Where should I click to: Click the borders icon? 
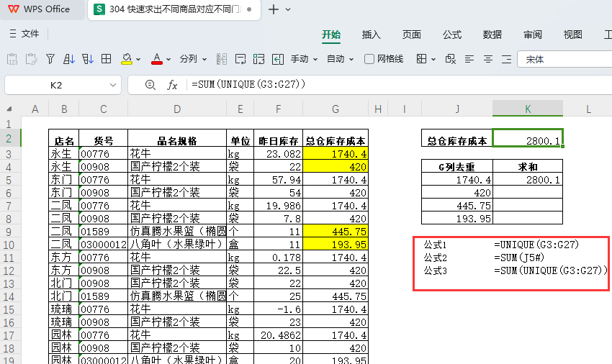[x=421, y=59]
